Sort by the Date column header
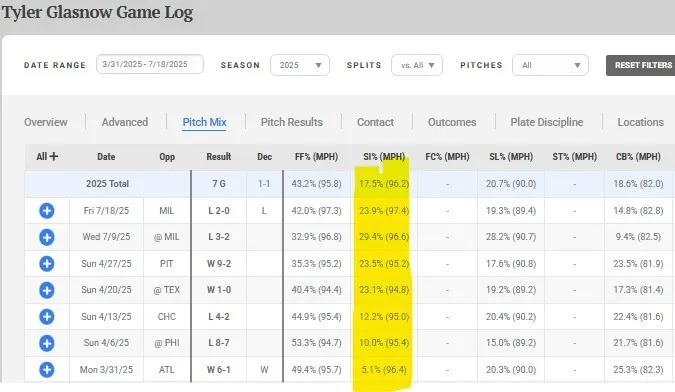The image size is (675, 392). (x=106, y=157)
